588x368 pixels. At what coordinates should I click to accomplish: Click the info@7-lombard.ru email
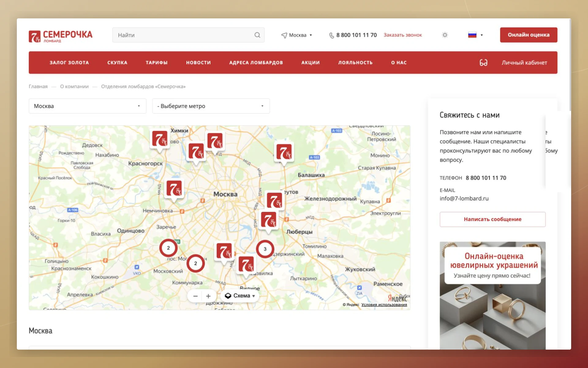(x=464, y=198)
